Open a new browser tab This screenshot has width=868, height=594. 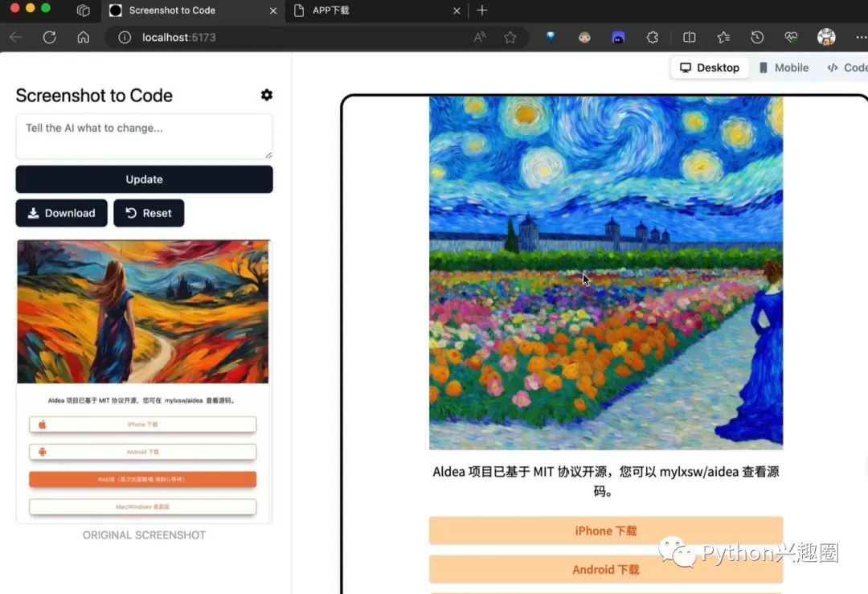click(x=482, y=10)
